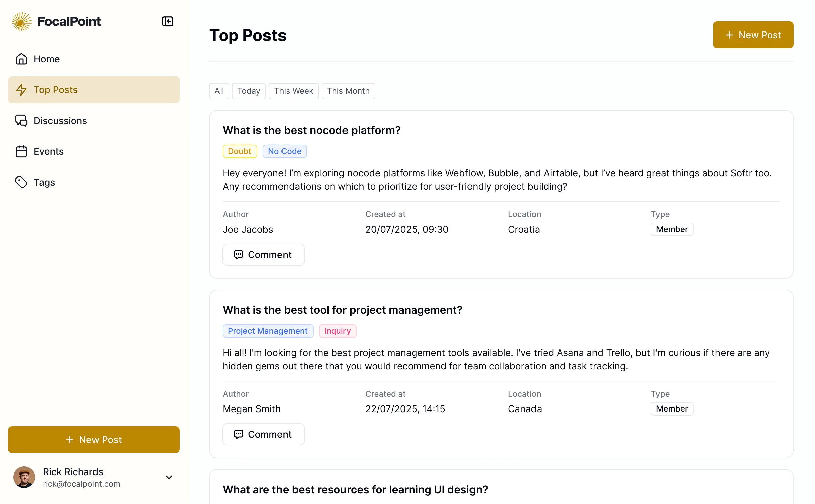815x504 pixels.
Task: Click Rick Richards' profile avatar
Action: pos(24,477)
